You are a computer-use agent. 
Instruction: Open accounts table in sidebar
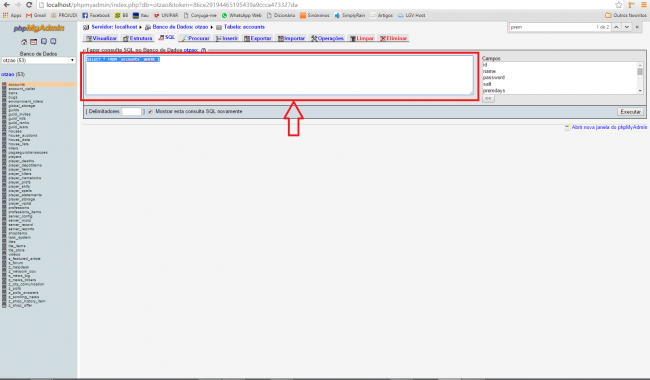pyautogui.click(x=17, y=85)
